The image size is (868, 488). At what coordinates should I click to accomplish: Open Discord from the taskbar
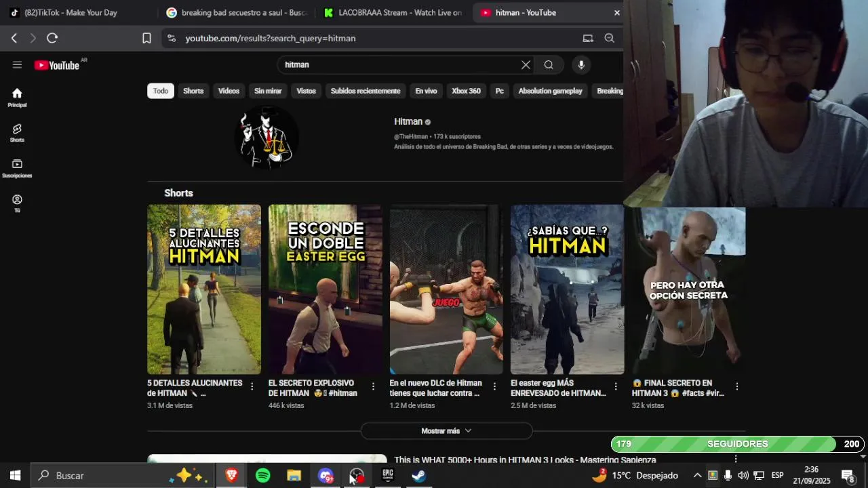coord(325,476)
